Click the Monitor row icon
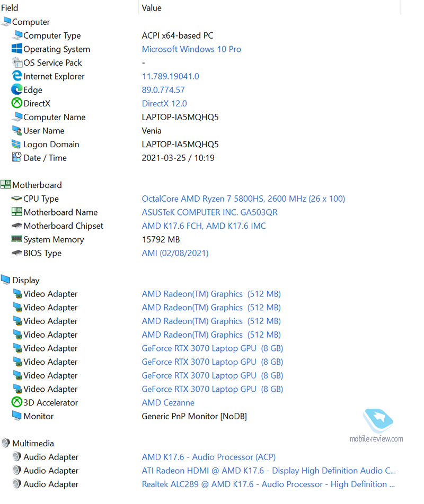The height and width of the screenshot is (504, 424). click(17, 416)
